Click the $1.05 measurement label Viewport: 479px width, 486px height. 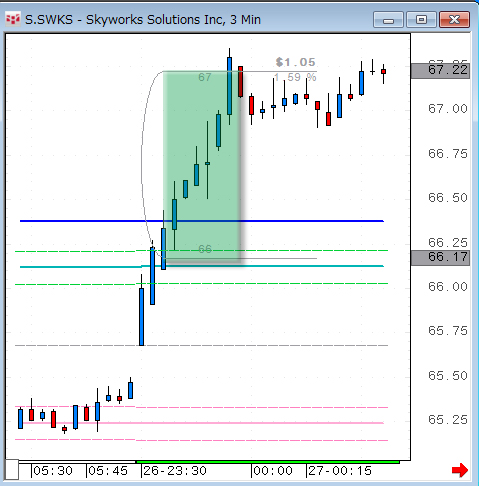296,62
